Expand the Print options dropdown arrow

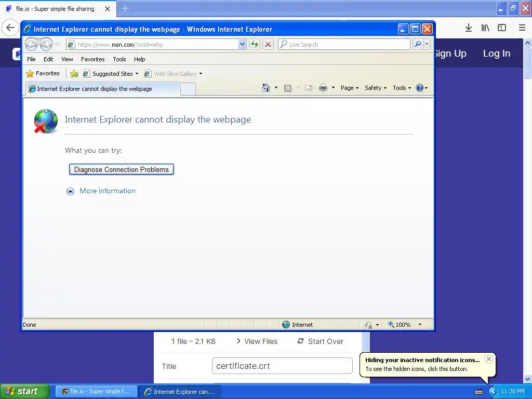(x=333, y=88)
